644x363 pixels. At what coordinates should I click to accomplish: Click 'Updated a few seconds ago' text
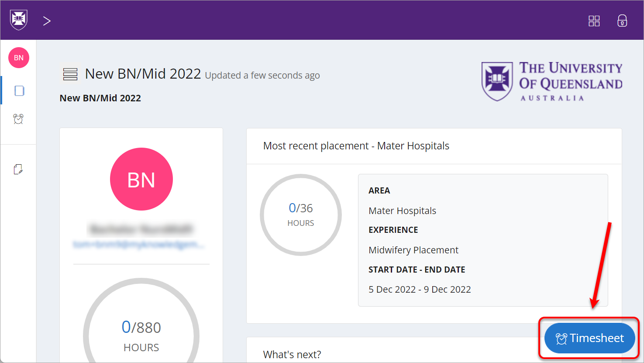pos(262,76)
